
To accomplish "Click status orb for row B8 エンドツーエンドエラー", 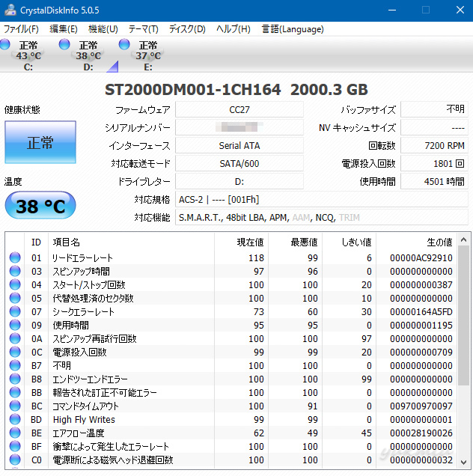I will tap(15, 379).
